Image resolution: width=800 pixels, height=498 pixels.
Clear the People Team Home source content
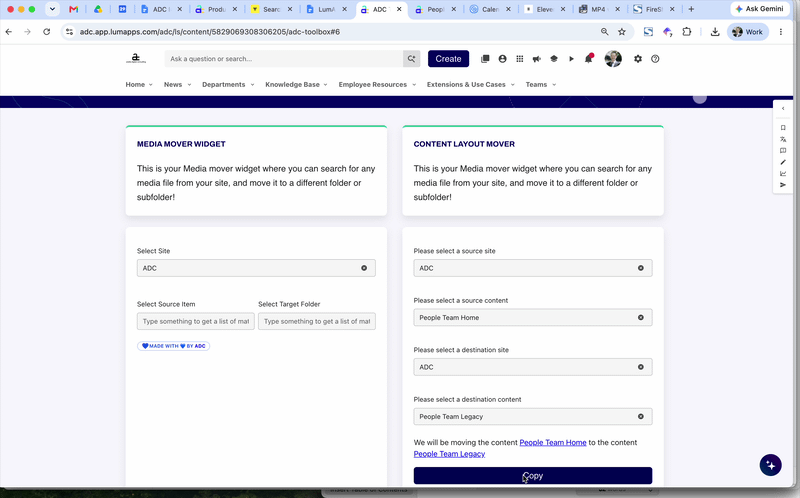[641, 317]
